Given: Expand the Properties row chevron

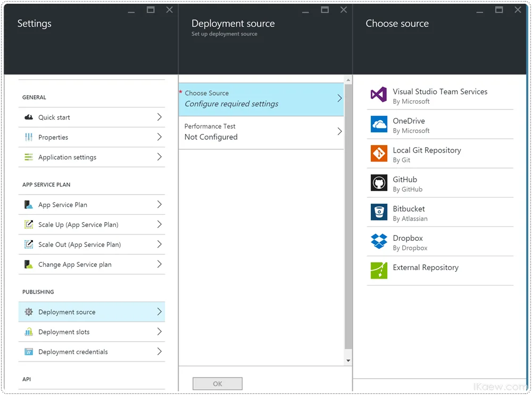Looking at the screenshot, I should pos(160,137).
